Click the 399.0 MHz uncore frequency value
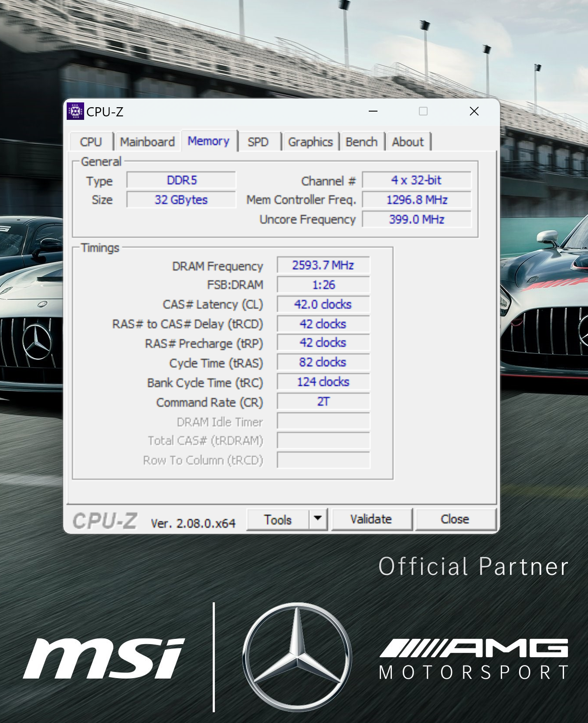The height and width of the screenshot is (723, 588). 417,220
